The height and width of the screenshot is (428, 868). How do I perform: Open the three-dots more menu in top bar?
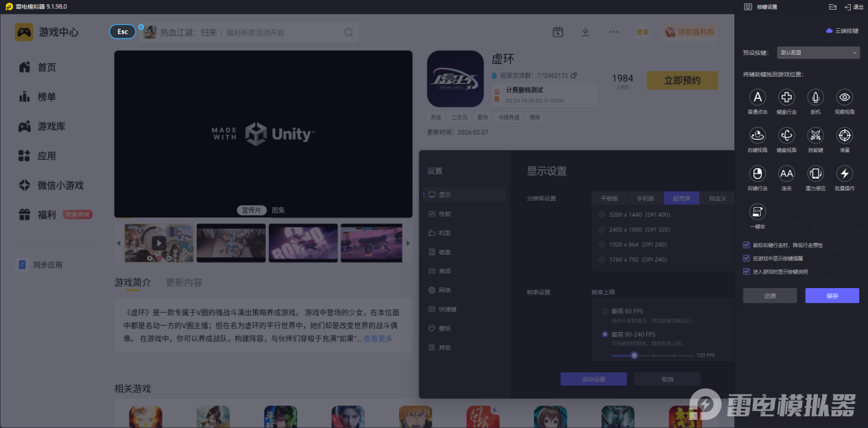coord(614,32)
